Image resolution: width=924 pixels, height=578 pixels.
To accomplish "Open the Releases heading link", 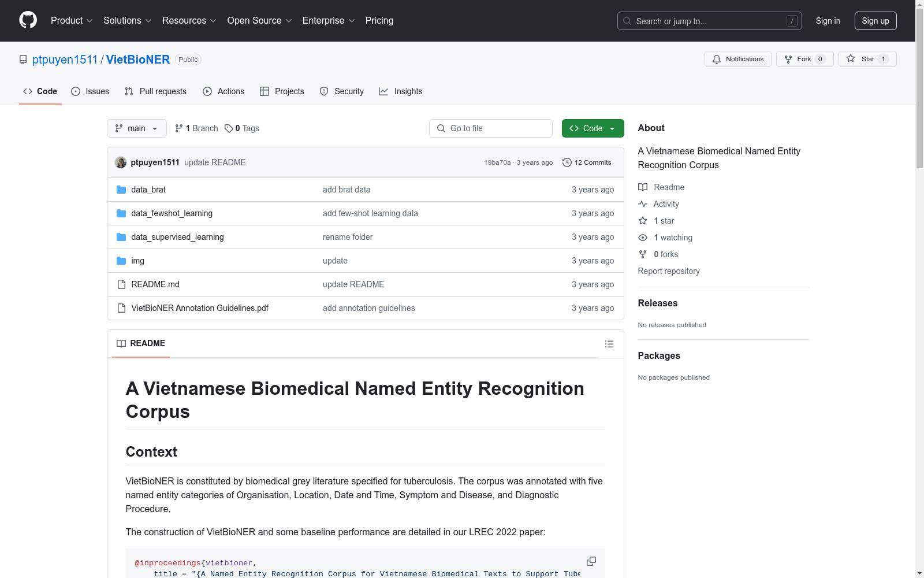I will tap(658, 303).
